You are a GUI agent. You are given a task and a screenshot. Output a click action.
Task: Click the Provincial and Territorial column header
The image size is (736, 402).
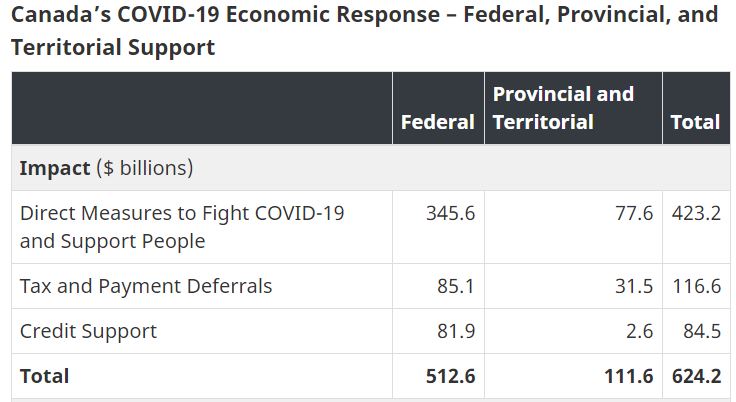click(563, 108)
